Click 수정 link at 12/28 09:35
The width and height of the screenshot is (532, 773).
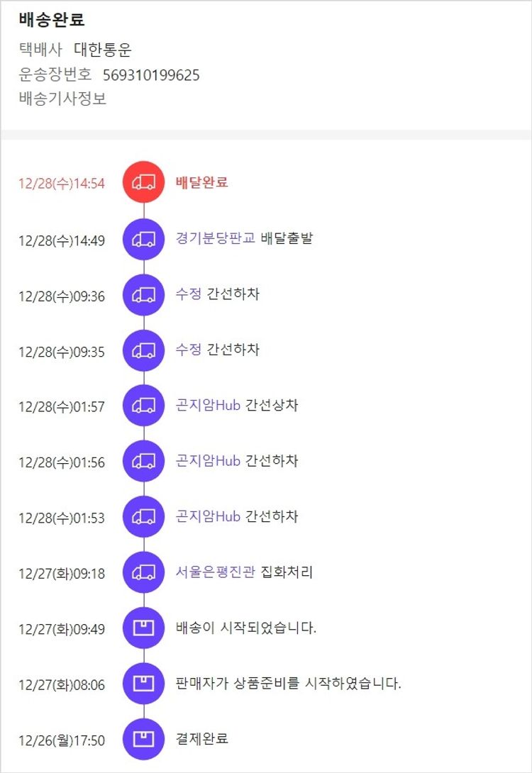point(189,350)
